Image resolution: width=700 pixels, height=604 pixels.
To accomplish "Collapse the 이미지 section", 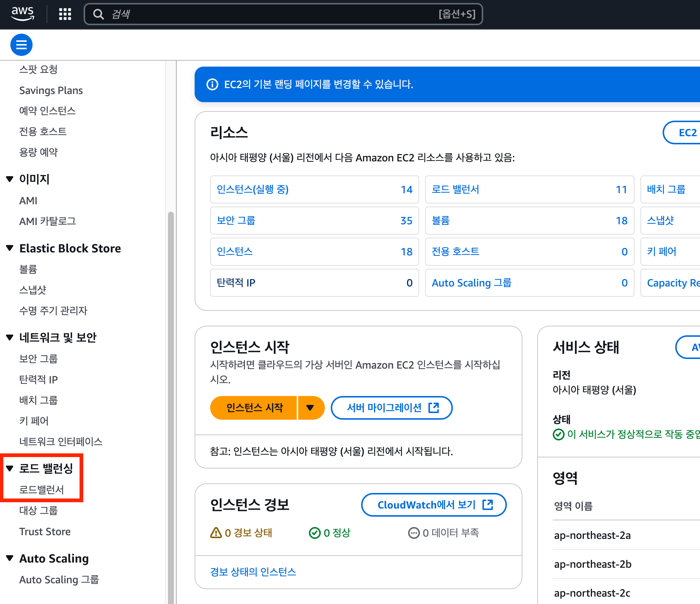I will tap(10, 179).
